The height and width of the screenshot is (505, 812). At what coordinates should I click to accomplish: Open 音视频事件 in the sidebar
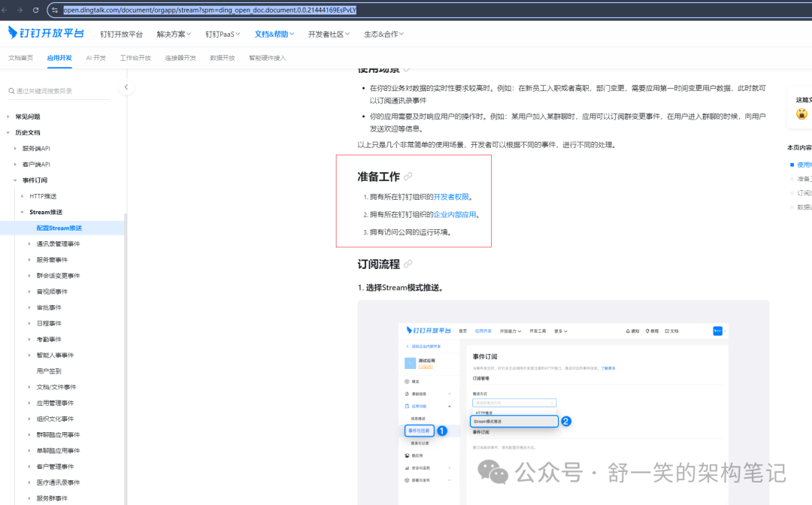coord(52,292)
